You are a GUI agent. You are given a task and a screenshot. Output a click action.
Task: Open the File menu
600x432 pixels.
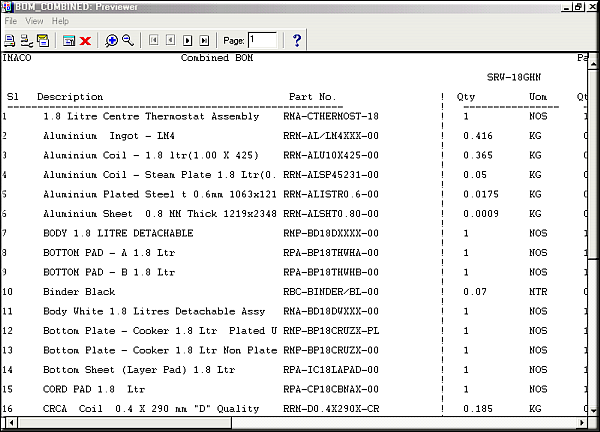tap(11, 20)
